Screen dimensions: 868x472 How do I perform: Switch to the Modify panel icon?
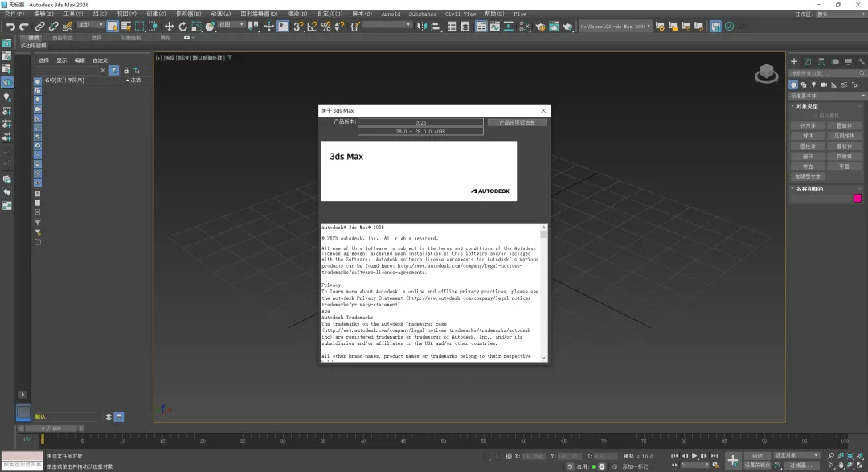808,61
